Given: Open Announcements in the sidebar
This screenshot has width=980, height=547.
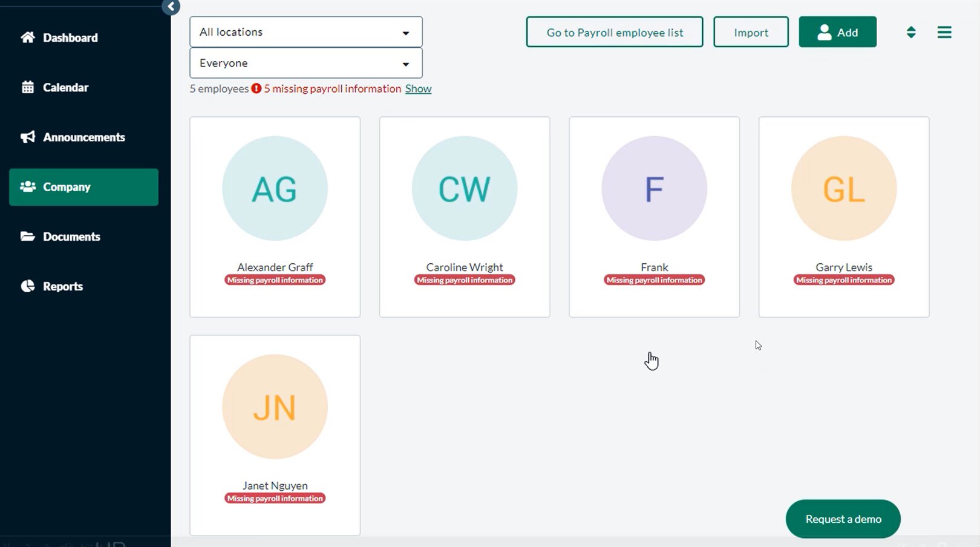Looking at the screenshot, I should click(x=83, y=137).
